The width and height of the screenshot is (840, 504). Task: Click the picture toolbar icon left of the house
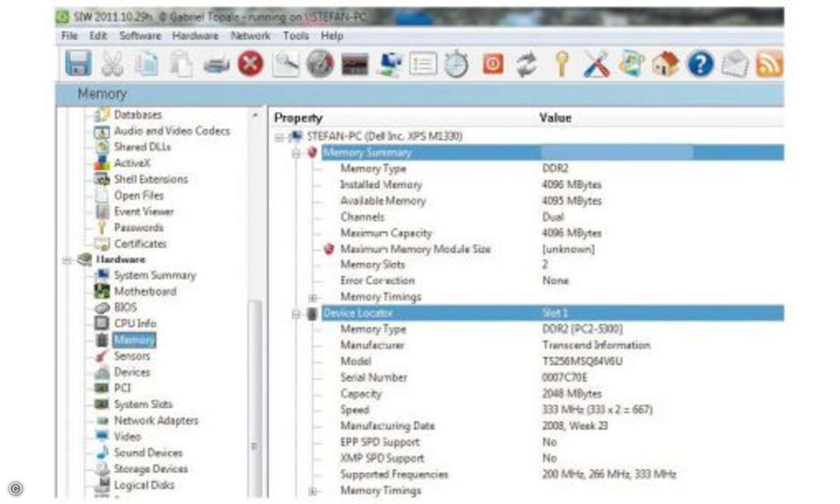pos(631,64)
